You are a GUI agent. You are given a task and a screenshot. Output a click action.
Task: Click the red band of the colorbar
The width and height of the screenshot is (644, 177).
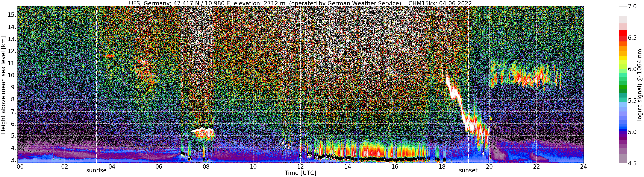point(623,33)
